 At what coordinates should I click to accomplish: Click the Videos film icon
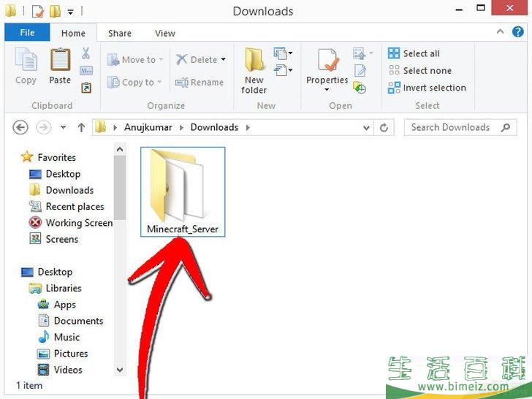(x=43, y=370)
